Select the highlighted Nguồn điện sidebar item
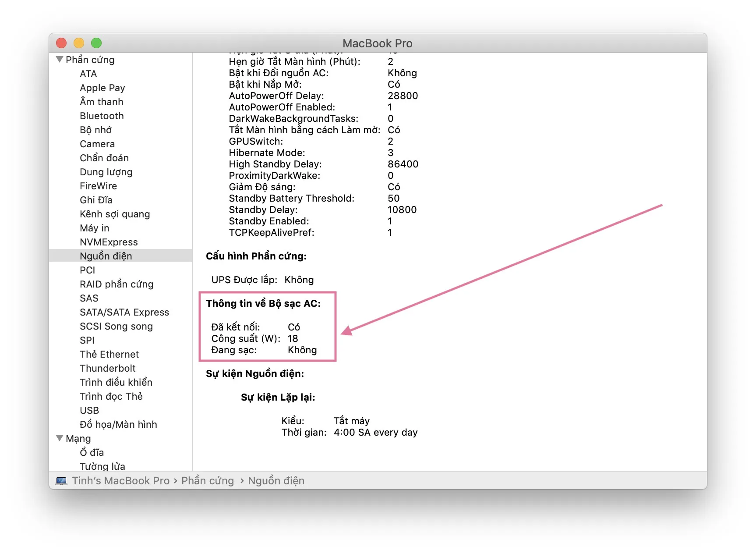 [120, 256]
